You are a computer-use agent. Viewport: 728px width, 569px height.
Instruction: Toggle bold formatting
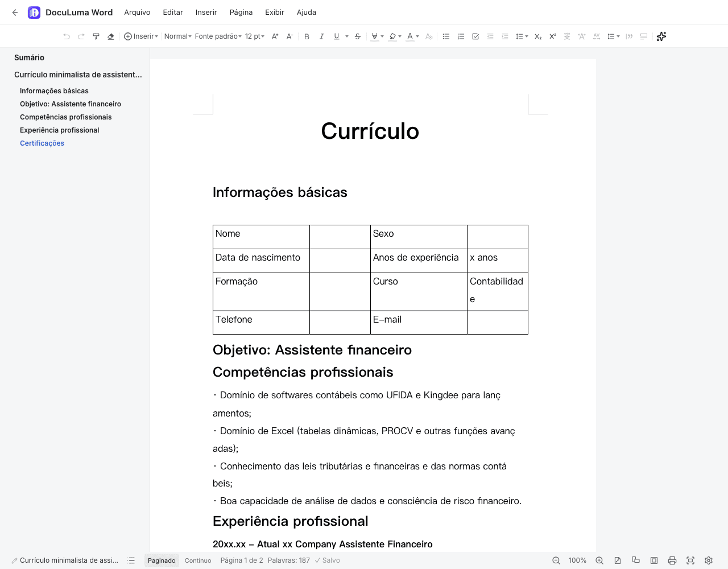(x=307, y=36)
